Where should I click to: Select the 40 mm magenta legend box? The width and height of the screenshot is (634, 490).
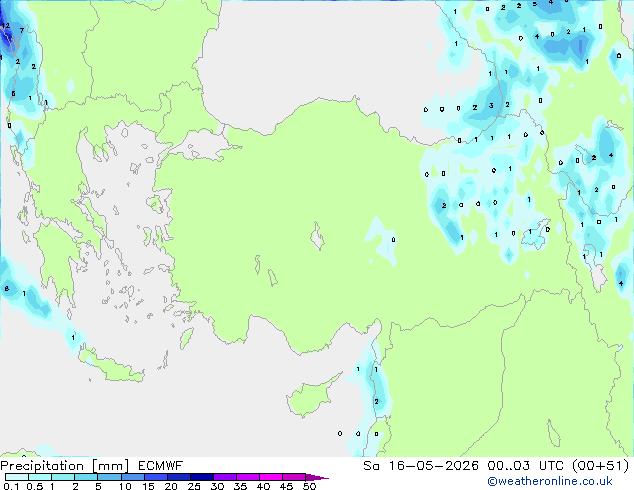[271, 477]
